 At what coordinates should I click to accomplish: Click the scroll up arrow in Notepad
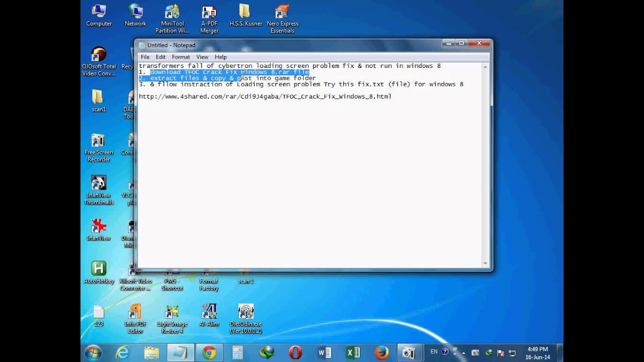[x=486, y=66]
